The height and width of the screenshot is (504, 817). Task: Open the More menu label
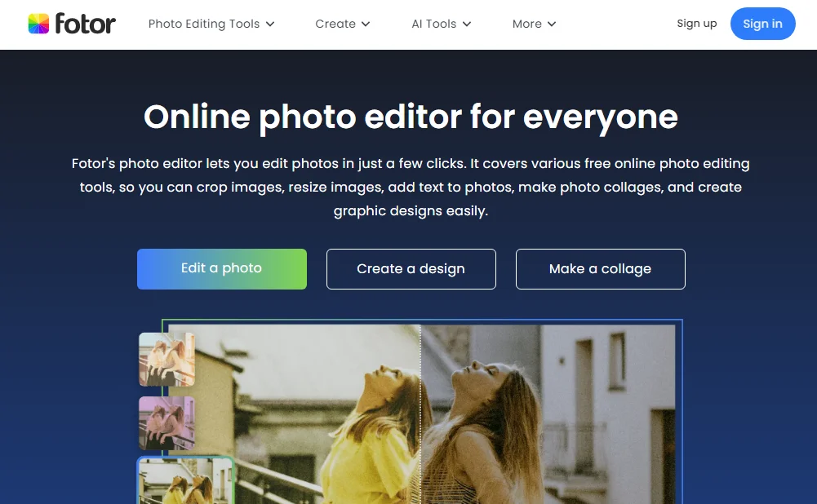pyautogui.click(x=526, y=24)
